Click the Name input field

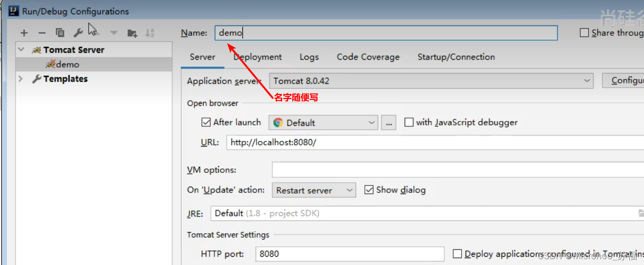(x=386, y=33)
